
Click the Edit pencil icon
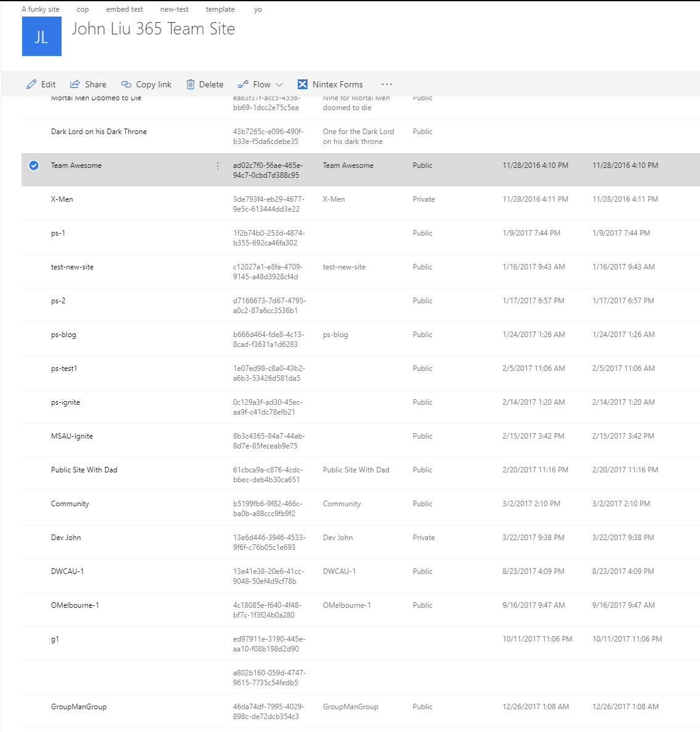click(31, 84)
